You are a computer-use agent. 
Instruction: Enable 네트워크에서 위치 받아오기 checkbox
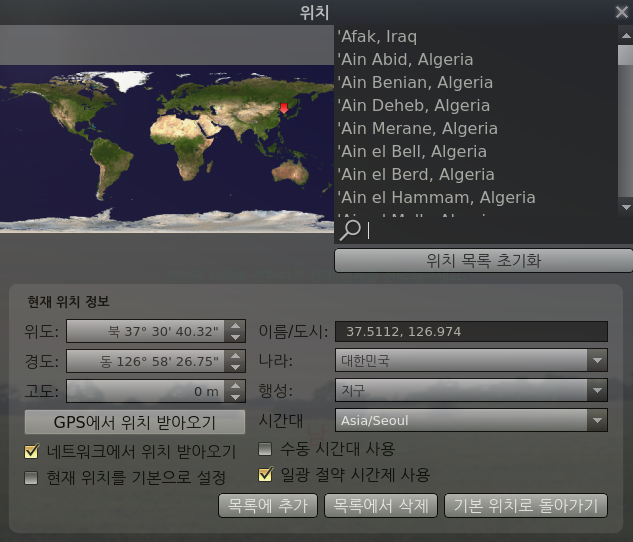31,451
